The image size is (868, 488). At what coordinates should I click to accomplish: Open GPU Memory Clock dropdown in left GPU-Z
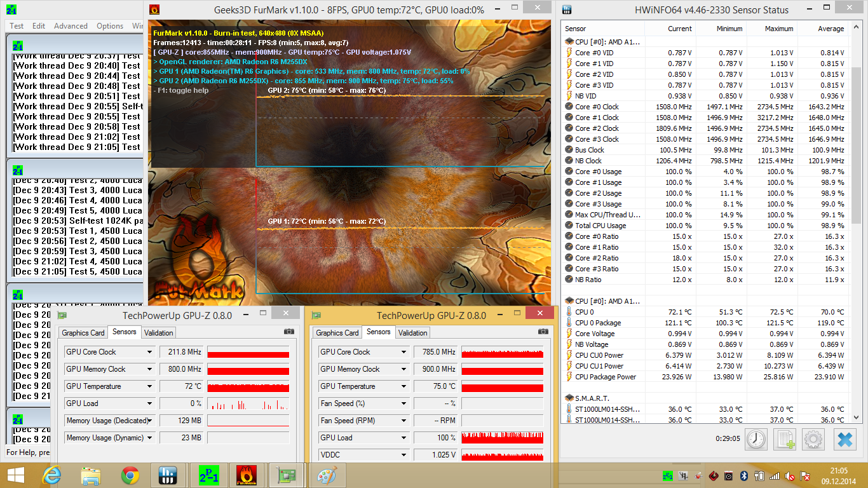click(x=150, y=369)
